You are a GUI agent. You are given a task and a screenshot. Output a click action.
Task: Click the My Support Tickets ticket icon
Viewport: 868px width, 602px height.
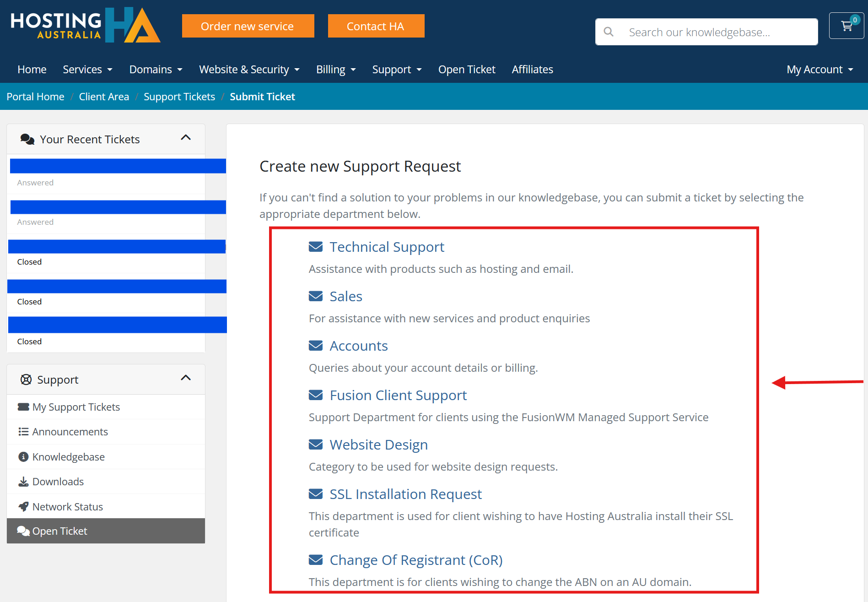tap(23, 407)
